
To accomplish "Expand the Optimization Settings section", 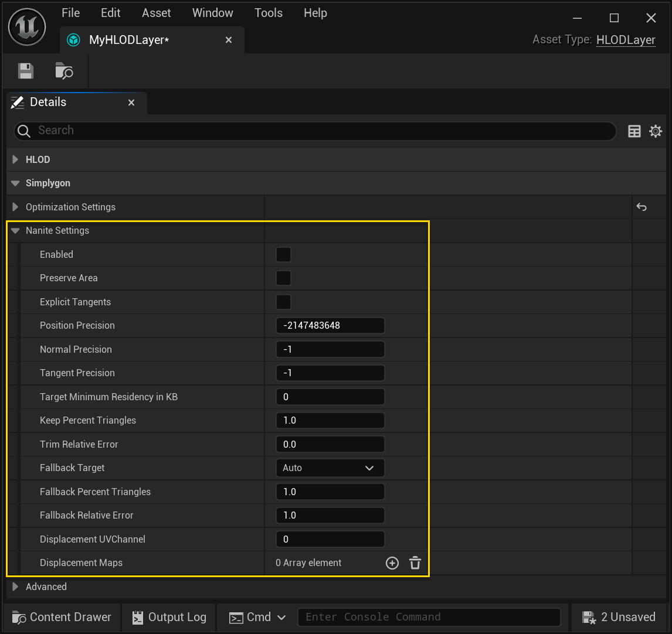I will click(15, 207).
